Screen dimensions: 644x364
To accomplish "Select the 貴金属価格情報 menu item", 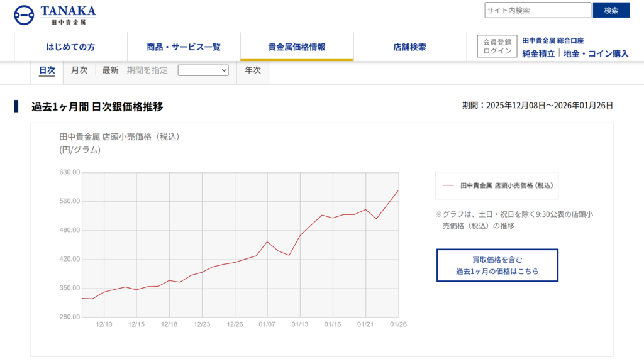I will (297, 47).
